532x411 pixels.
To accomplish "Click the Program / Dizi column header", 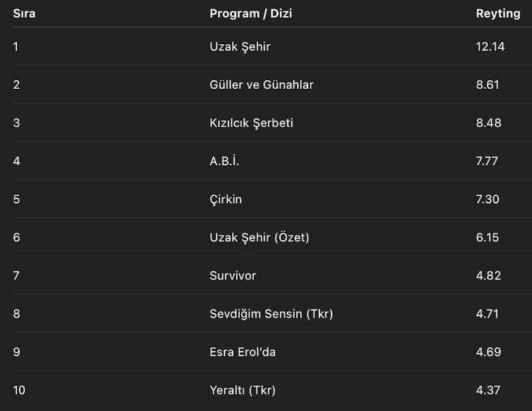I will (x=251, y=13).
